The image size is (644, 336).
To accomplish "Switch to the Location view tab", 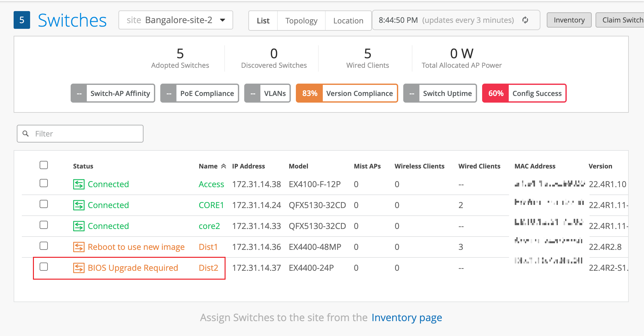I will 348,21.
